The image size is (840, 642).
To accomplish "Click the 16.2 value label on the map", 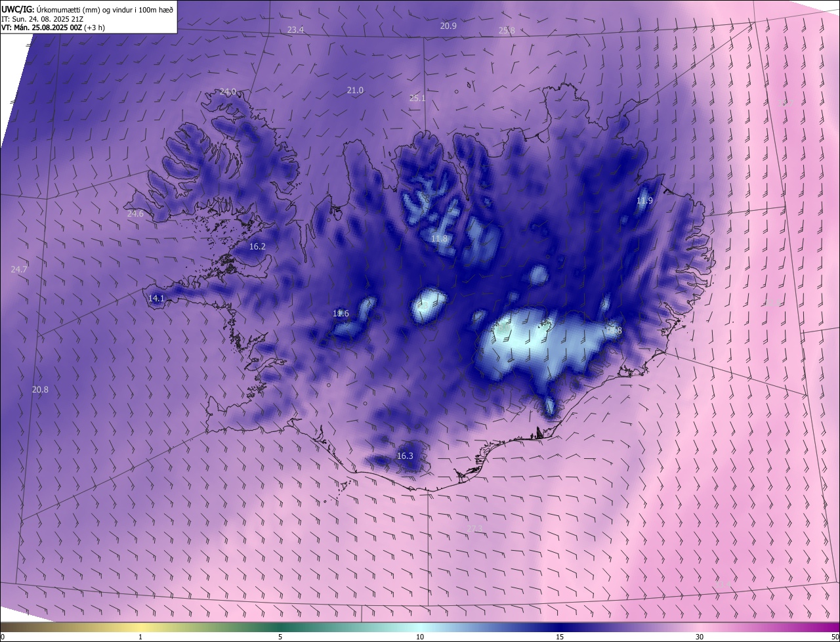I will 257,246.
